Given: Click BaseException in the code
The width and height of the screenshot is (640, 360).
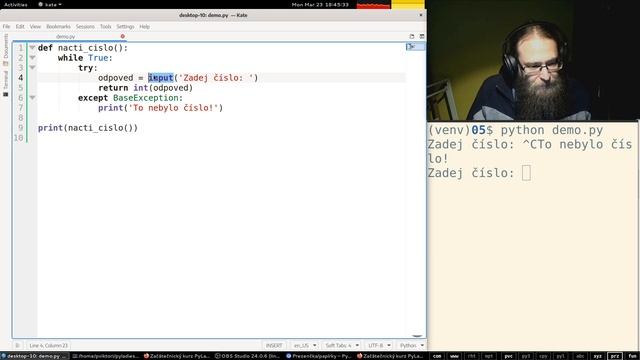Looking at the screenshot, I should click(146, 98).
